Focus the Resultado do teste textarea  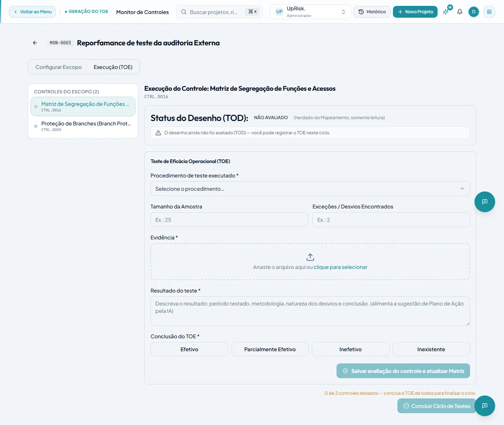(x=310, y=311)
